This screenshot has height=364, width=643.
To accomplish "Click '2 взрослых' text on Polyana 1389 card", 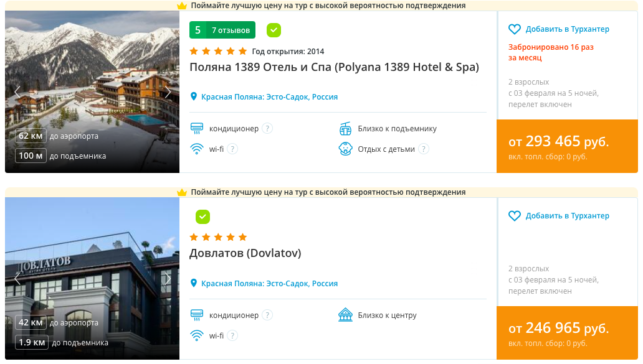I will pos(528,82).
